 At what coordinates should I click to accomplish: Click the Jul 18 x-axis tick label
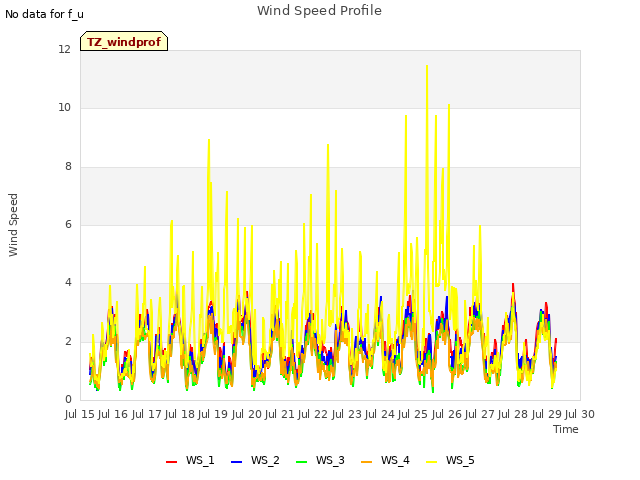coord(180,414)
